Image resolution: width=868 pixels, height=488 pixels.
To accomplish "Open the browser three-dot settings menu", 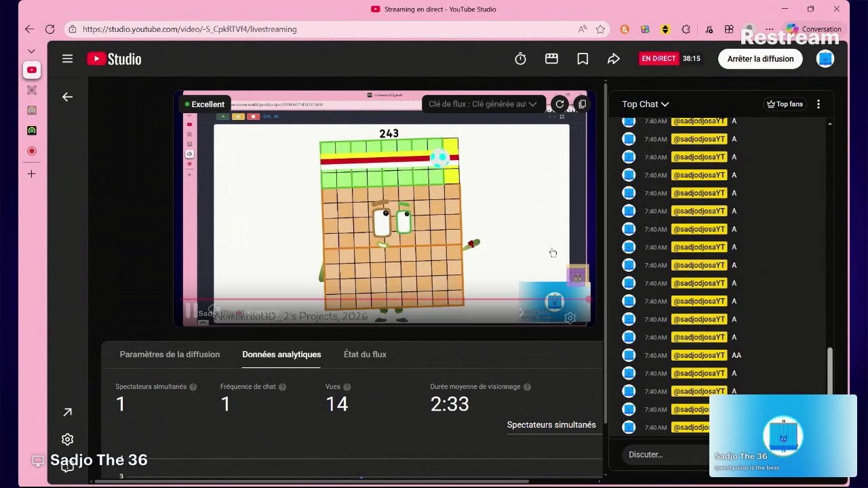I will click(x=770, y=29).
